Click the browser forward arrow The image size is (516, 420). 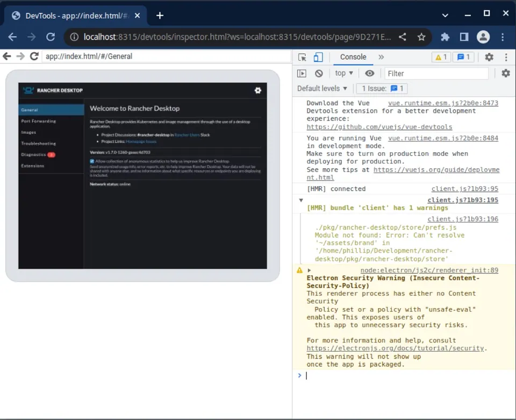(32, 37)
